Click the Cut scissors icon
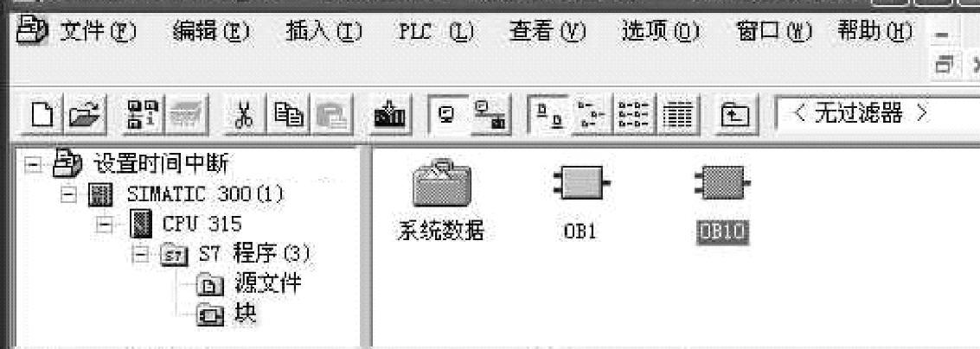The width and height of the screenshot is (980, 349). [243, 115]
